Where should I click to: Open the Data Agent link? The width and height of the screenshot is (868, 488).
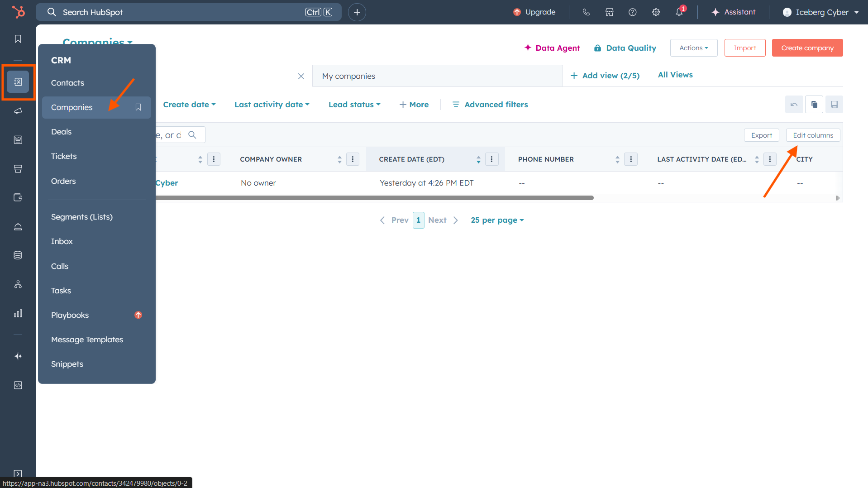[552, 48]
